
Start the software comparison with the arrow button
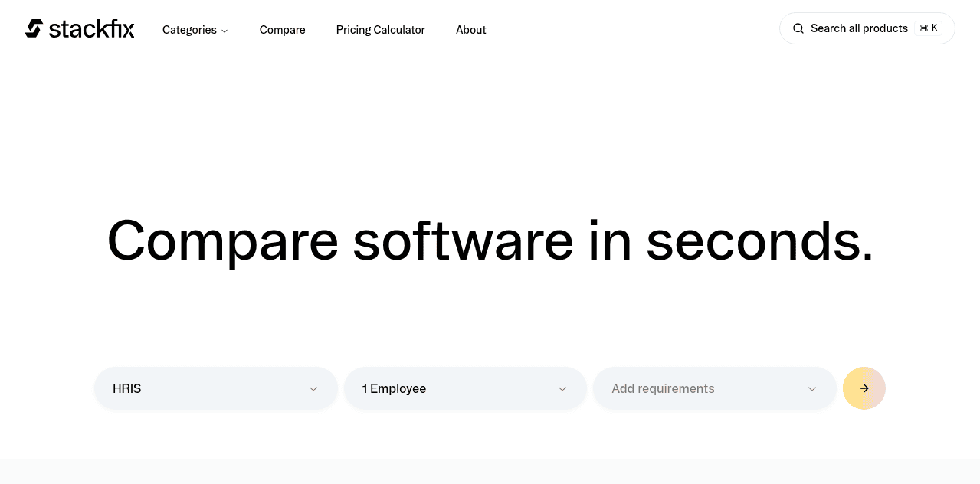[x=864, y=388]
